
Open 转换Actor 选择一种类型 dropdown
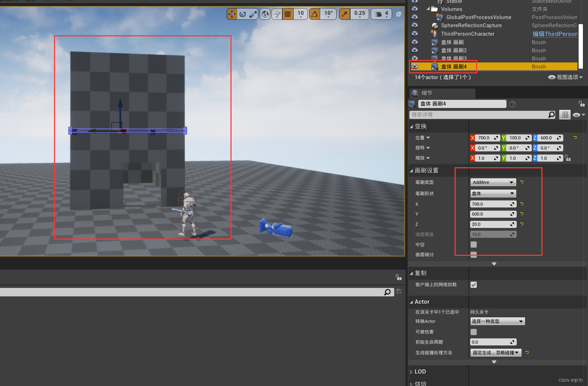click(498, 321)
